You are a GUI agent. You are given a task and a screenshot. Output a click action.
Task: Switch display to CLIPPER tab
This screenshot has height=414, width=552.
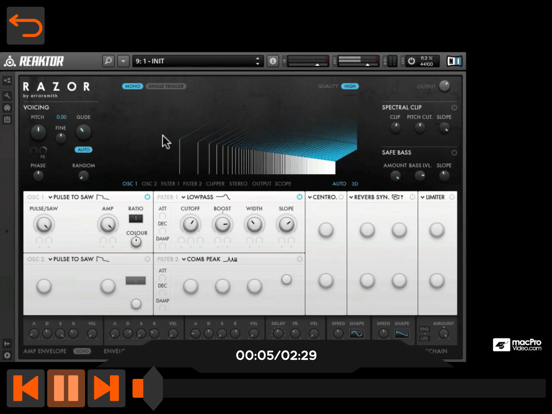pos(215,184)
